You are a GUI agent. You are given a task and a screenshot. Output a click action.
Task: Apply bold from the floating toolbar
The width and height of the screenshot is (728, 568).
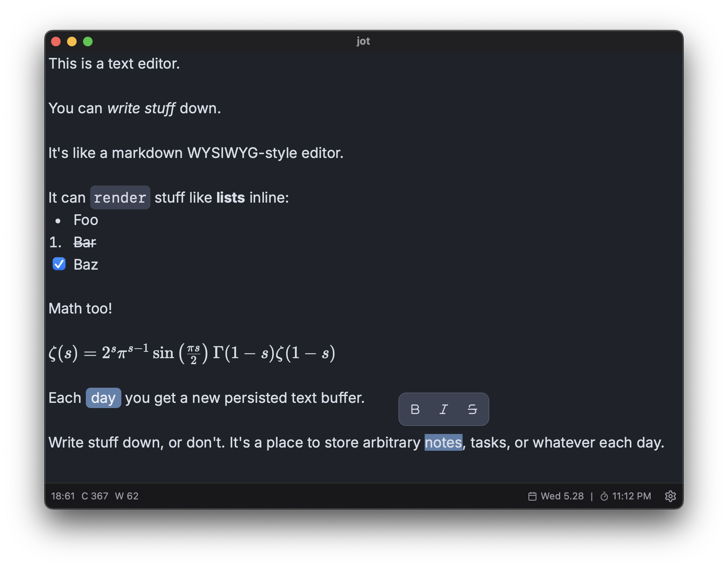click(x=415, y=409)
